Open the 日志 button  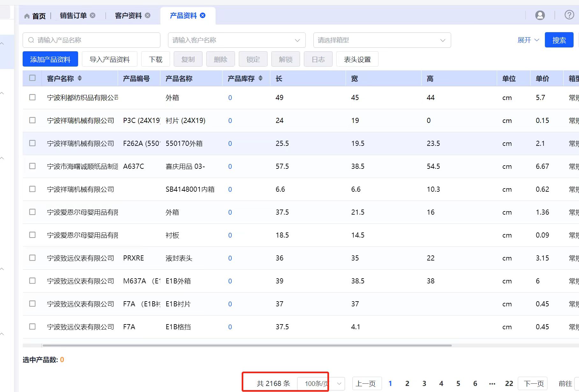click(x=318, y=59)
